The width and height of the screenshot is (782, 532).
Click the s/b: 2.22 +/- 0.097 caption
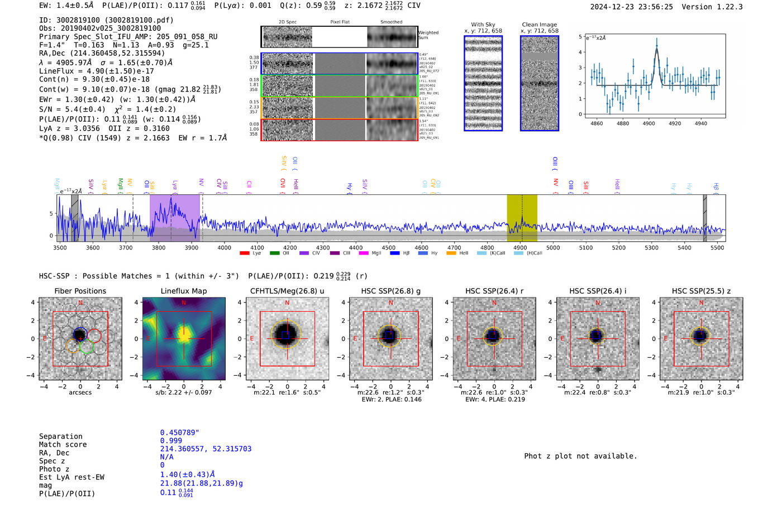(x=184, y=392)
